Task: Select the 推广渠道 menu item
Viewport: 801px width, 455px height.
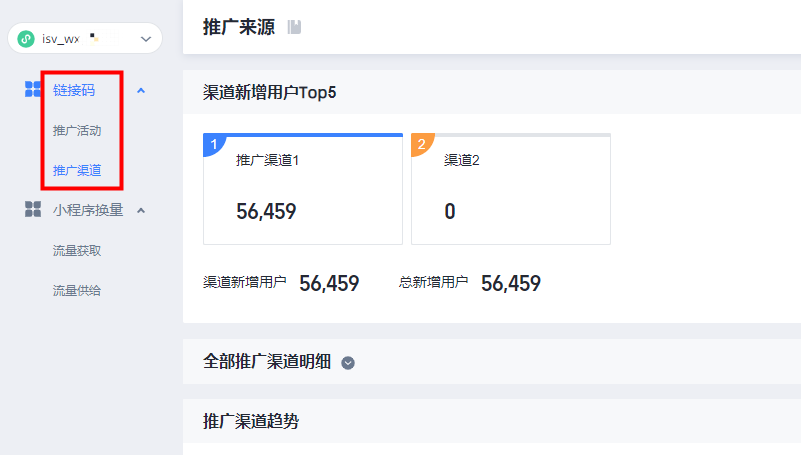Action: click(x=77, y=170)
